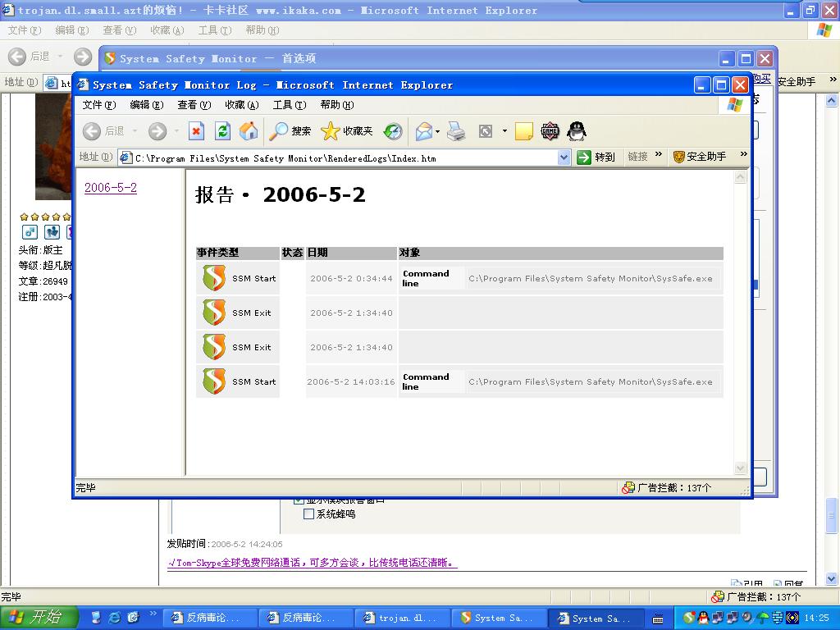
Task: Click first 反病毒论 taskbar button
Action: click(x=209, y=619)
